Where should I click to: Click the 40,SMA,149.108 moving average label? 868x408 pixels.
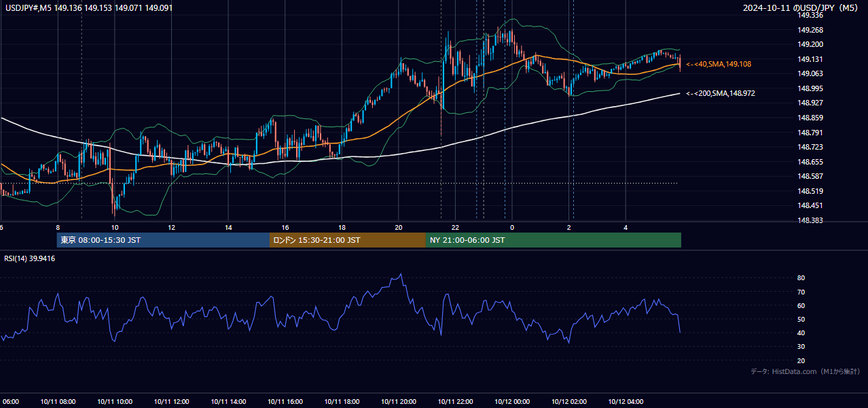click(718, 64)
